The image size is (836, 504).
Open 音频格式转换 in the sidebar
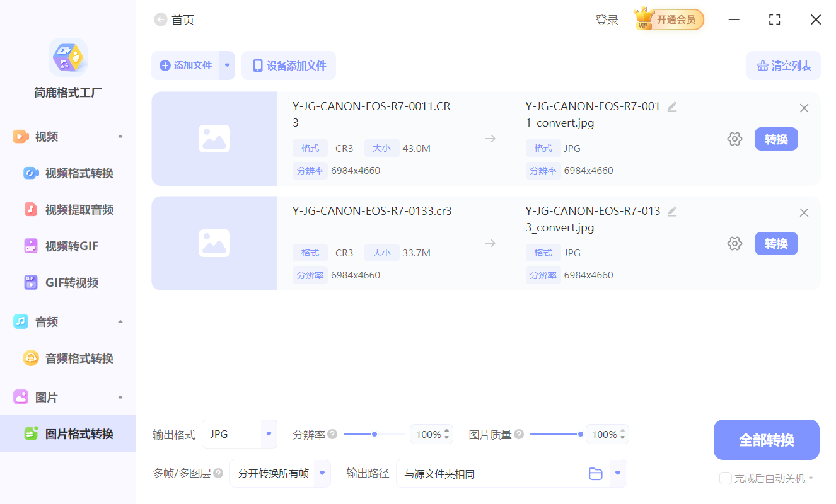click(68, 358)
